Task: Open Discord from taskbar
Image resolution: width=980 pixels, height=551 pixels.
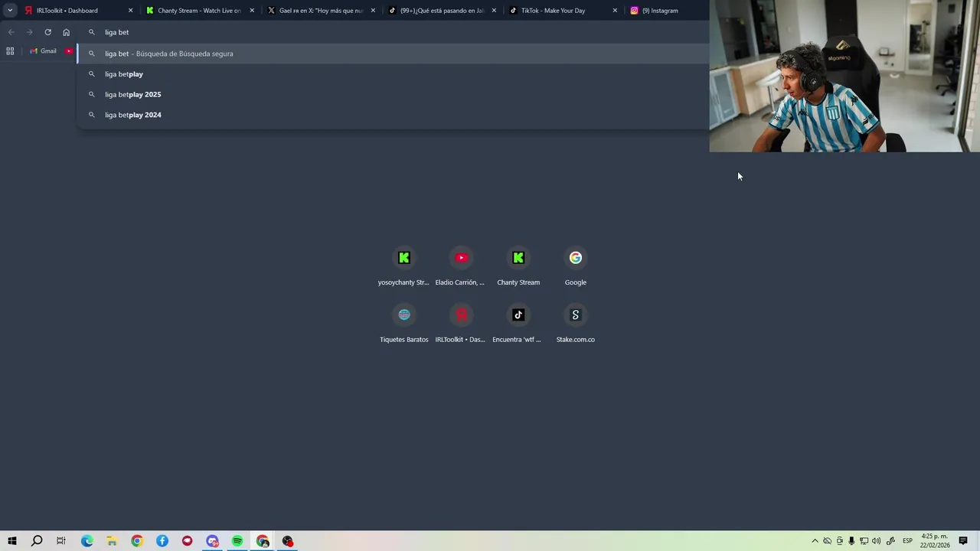Action: coord(212,541)
